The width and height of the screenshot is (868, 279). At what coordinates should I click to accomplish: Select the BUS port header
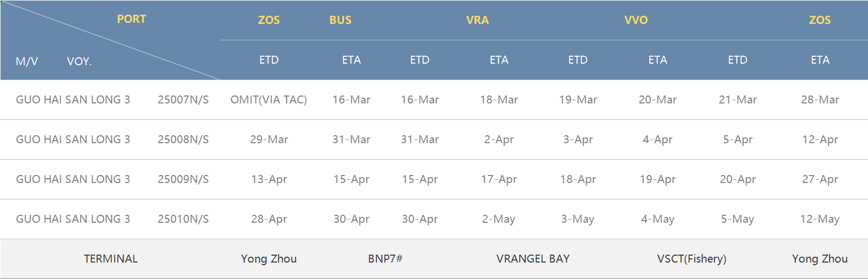340,20
